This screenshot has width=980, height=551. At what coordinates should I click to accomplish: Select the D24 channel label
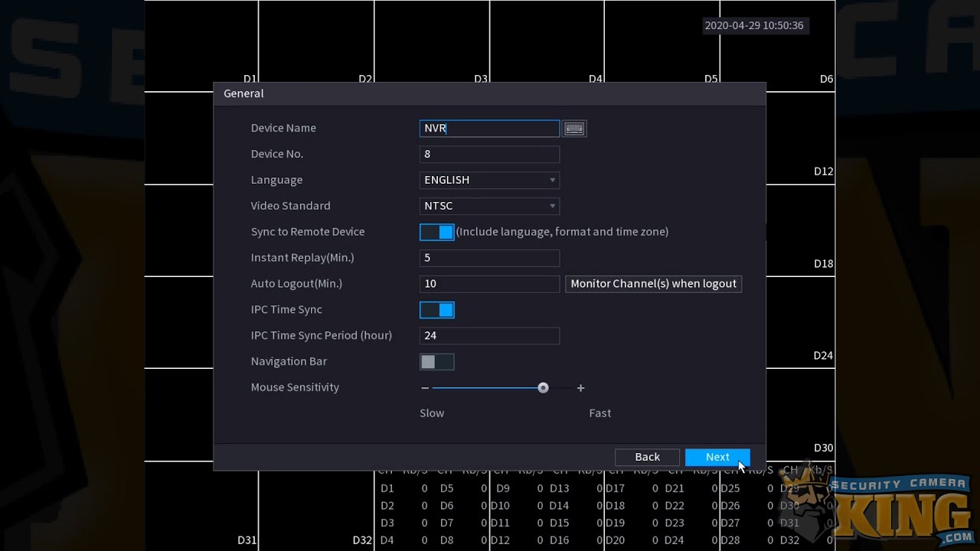tap(823, 356)
